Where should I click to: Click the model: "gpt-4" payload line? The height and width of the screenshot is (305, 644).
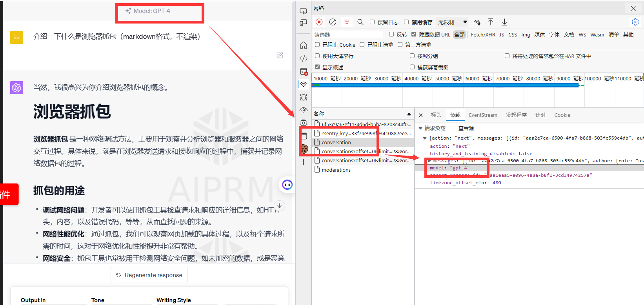click(x=529, y=168)
